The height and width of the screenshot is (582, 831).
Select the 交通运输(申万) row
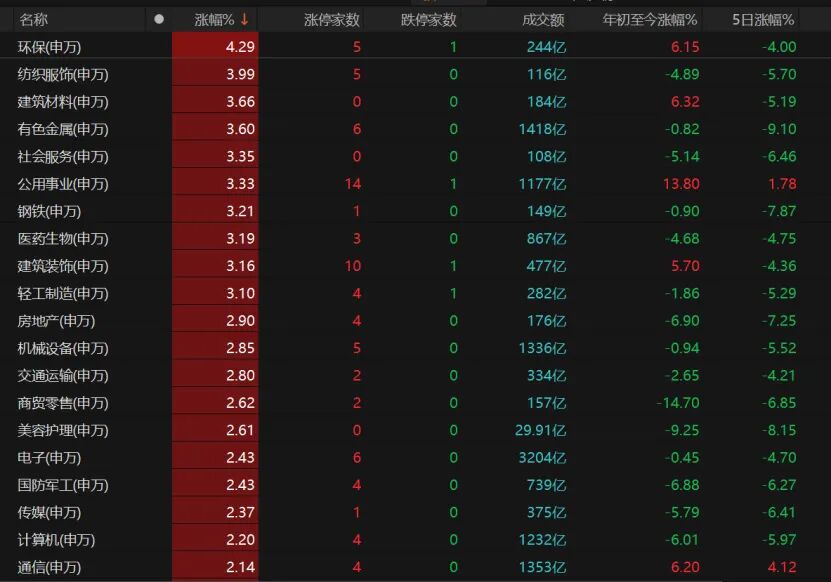(x=416, y=376)
